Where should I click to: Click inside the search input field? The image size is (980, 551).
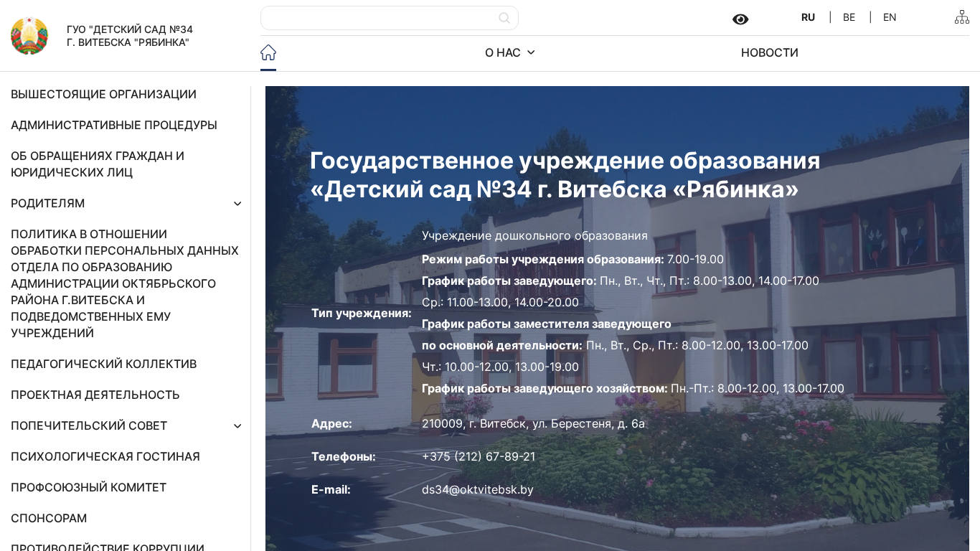coord(380,18)
